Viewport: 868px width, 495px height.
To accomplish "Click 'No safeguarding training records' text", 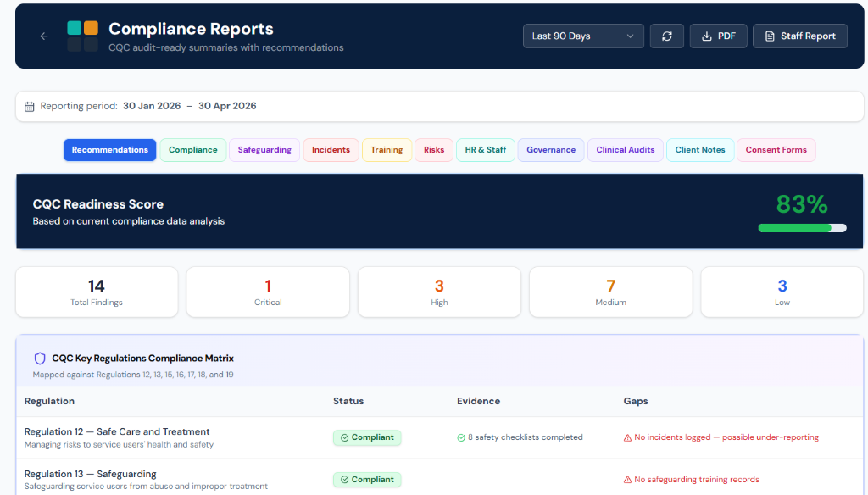I will (x=697, y=480).
